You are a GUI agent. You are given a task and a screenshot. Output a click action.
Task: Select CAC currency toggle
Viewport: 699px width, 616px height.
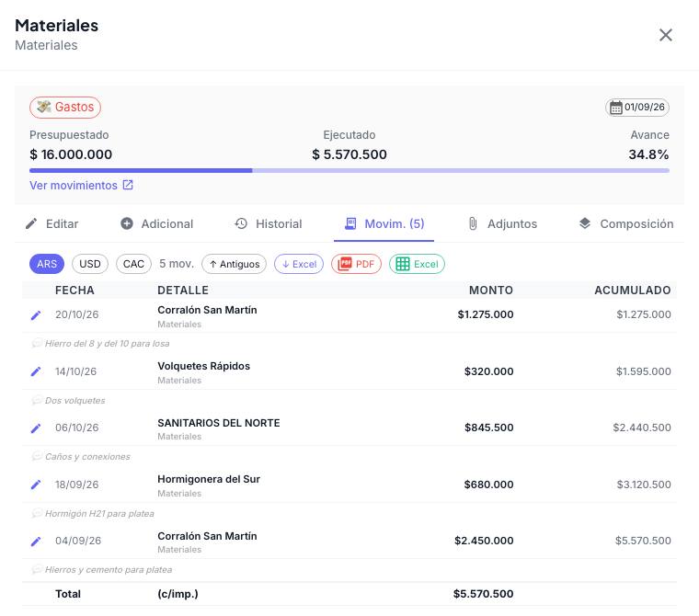pyautogui.click(x=133, y=264)
